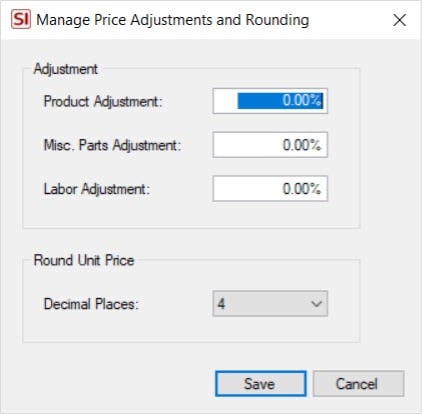Click the Round Unit Price group heading

(x=84, y=260)
